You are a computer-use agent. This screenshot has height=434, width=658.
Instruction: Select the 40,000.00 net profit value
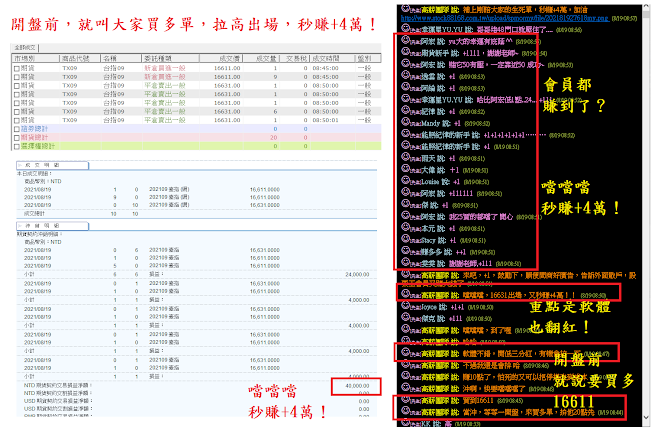(x=358, y=386)
